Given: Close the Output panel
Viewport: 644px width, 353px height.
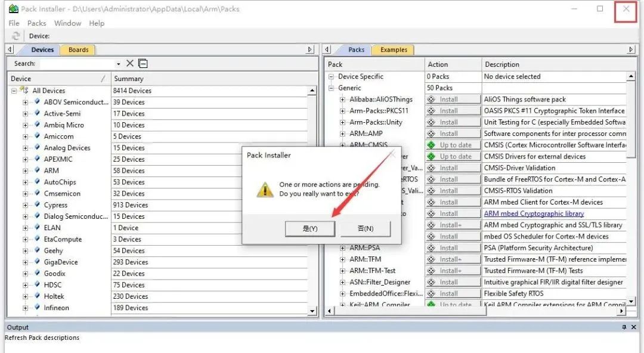Looking at the screenshot, I should pos(633,327).
